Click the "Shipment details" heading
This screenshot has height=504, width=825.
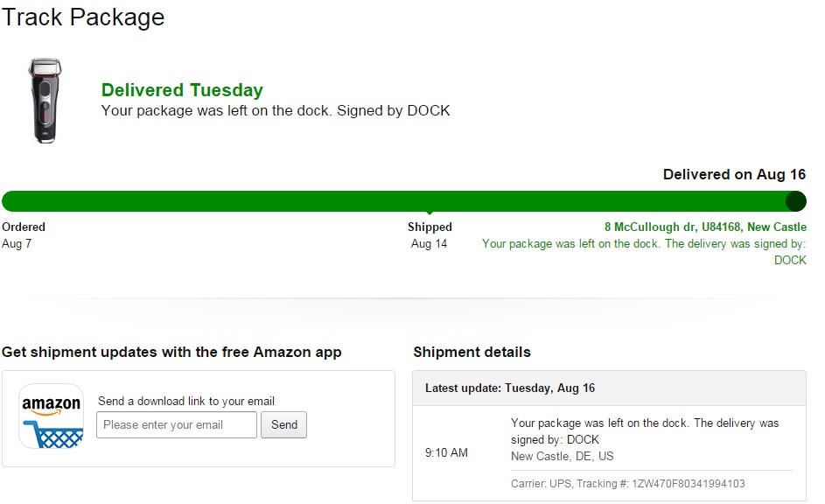[x=472, y=352]
